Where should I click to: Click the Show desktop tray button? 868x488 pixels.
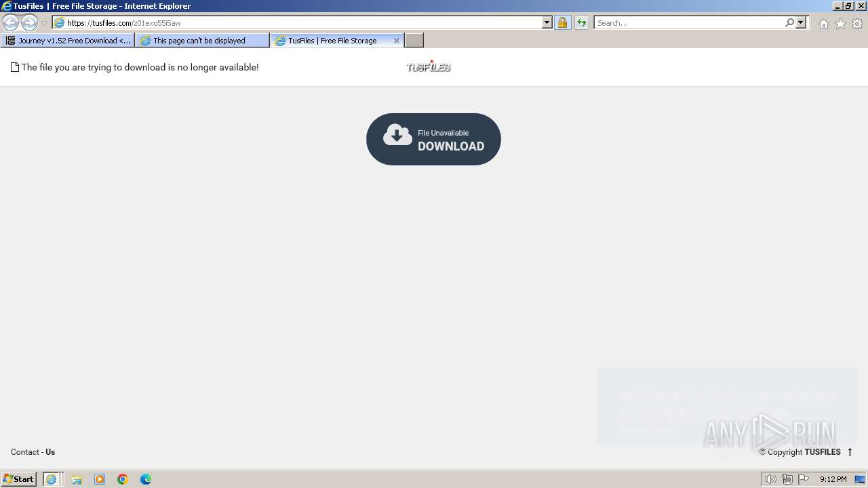(x=860, y=479)
